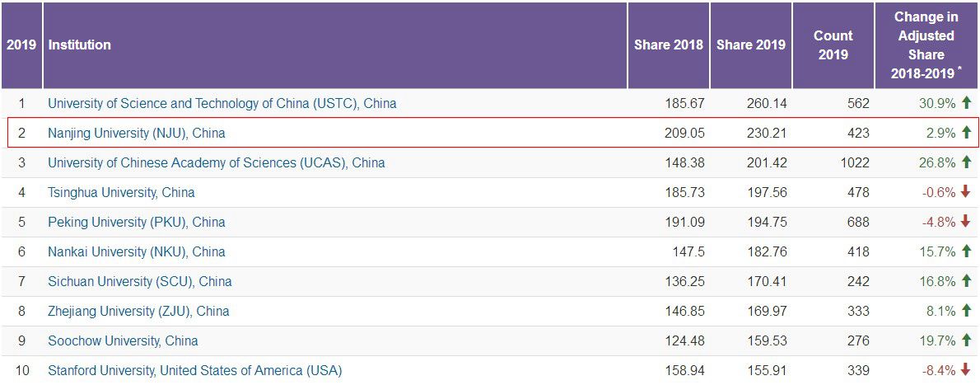Sort by Share 2019 column header

point(750,45)
